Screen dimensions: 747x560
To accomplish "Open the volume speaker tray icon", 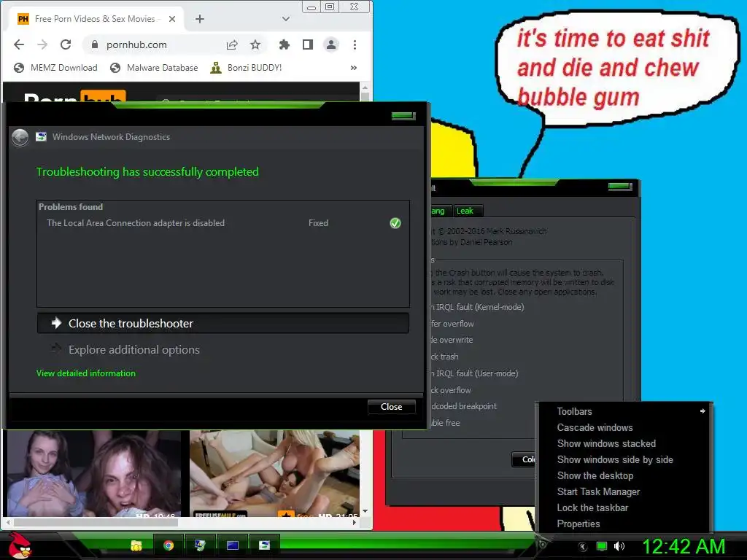I will point(619,547).
